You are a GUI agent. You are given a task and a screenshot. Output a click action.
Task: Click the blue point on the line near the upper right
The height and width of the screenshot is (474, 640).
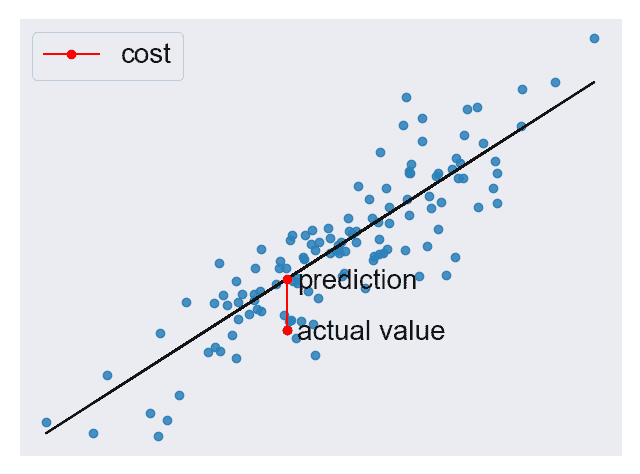[x=521, y=127]
